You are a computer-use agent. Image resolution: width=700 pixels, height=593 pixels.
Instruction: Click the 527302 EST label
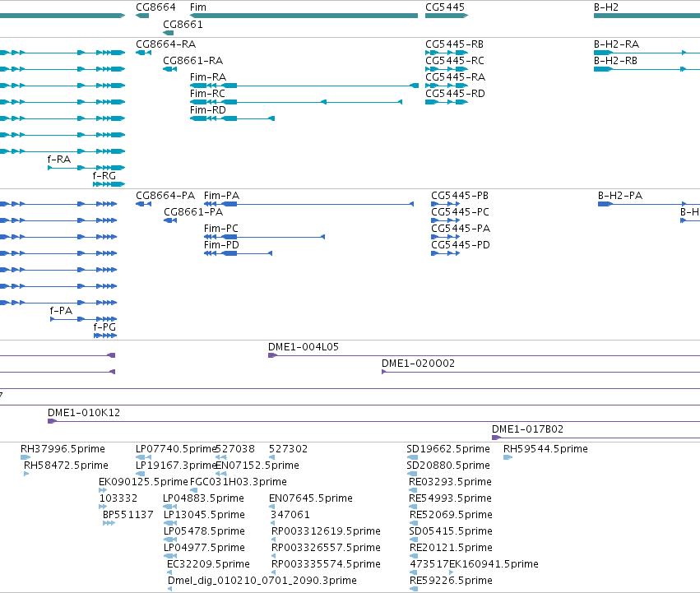point(289,449)
